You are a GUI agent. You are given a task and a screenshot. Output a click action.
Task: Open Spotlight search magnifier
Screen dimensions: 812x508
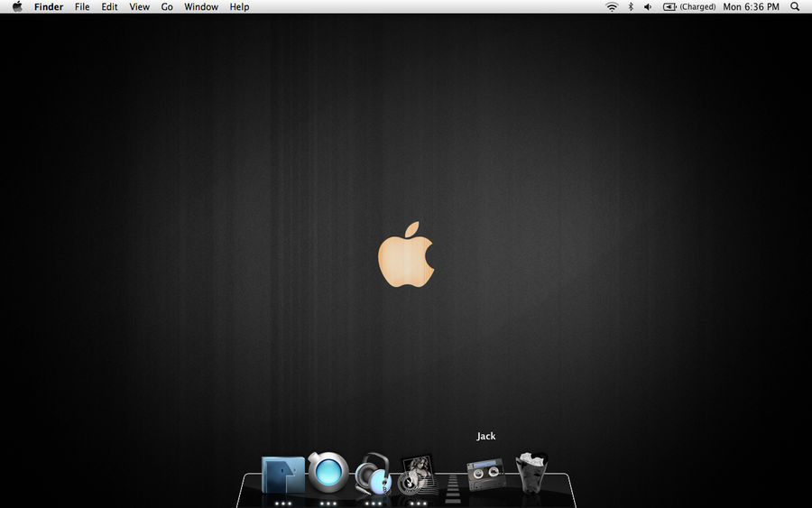[795, 6]
